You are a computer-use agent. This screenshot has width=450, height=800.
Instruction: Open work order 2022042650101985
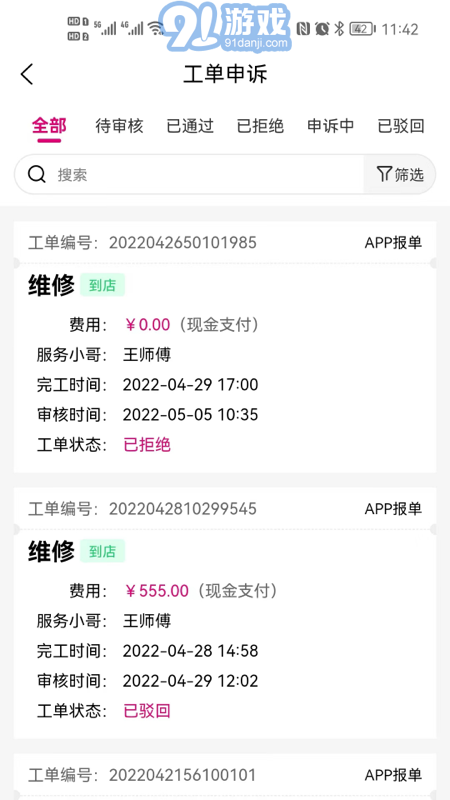coord(225,347)
